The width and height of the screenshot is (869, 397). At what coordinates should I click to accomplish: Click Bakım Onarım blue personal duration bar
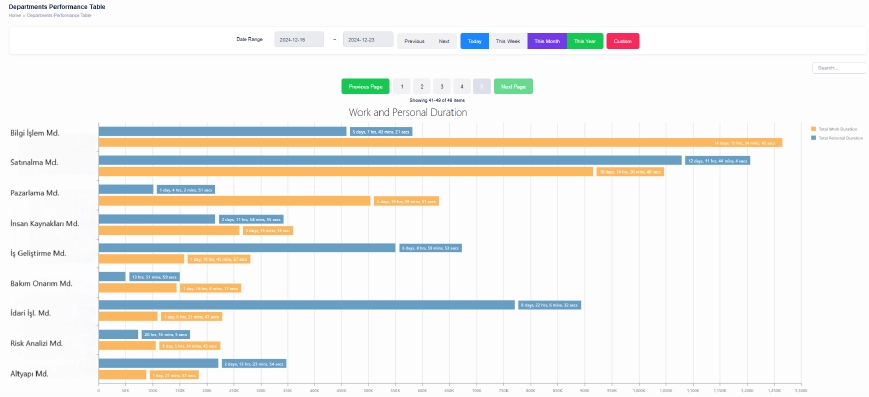tap(112, 277)
